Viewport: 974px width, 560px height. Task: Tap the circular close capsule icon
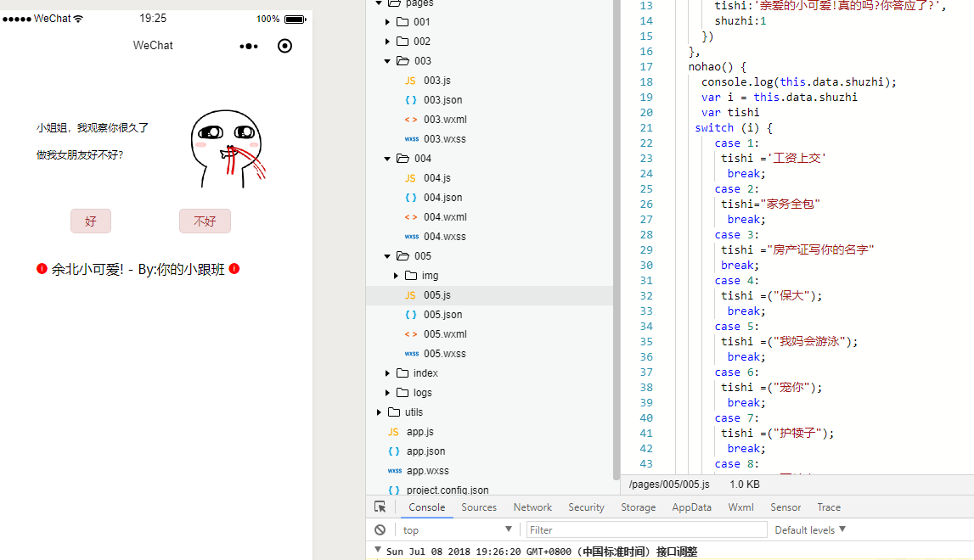(284, 46)
